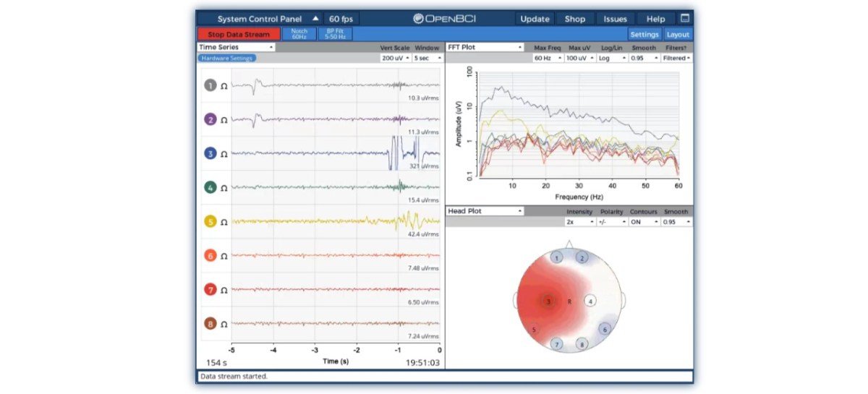
Task: Click channel 8 impedance ohm icon
Action: (x=224, y=324)
